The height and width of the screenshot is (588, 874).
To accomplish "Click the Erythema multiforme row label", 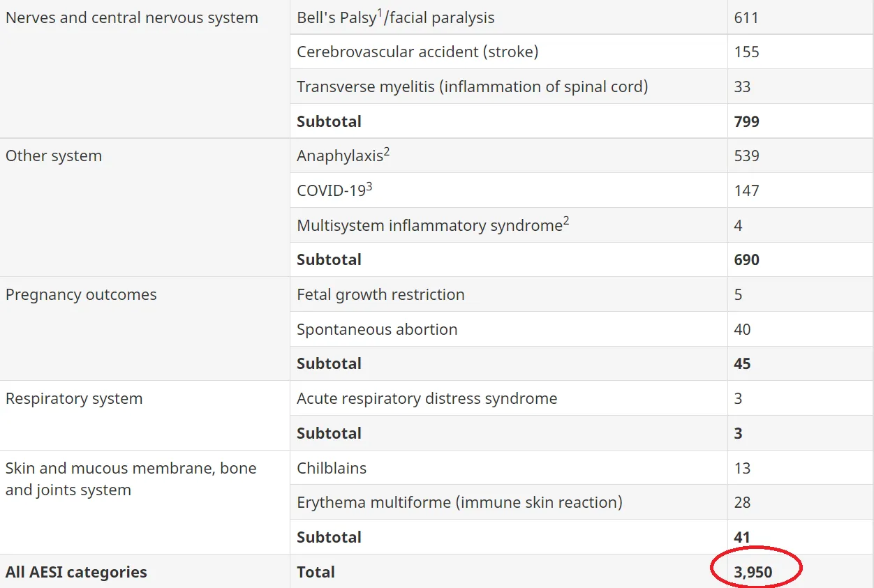I will [459, 502].
